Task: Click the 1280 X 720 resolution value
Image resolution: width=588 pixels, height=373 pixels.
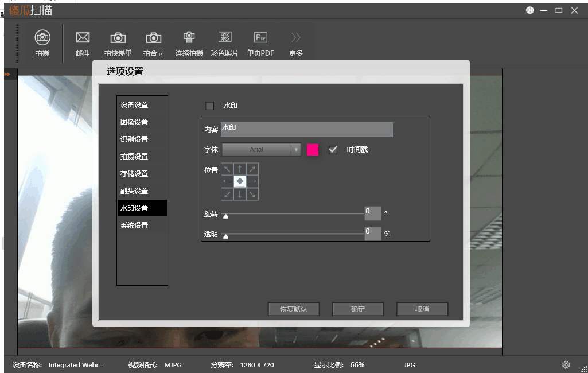Action: click(257, 365)
